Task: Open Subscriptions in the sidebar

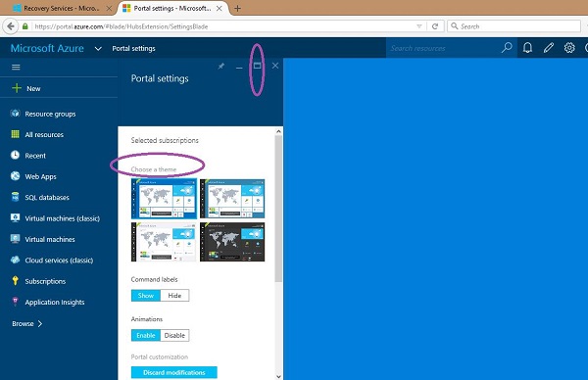Action: point(45,281)
